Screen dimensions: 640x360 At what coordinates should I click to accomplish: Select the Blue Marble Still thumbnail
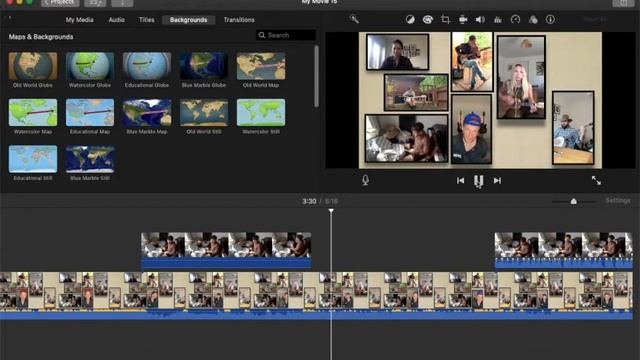point(90,159)
